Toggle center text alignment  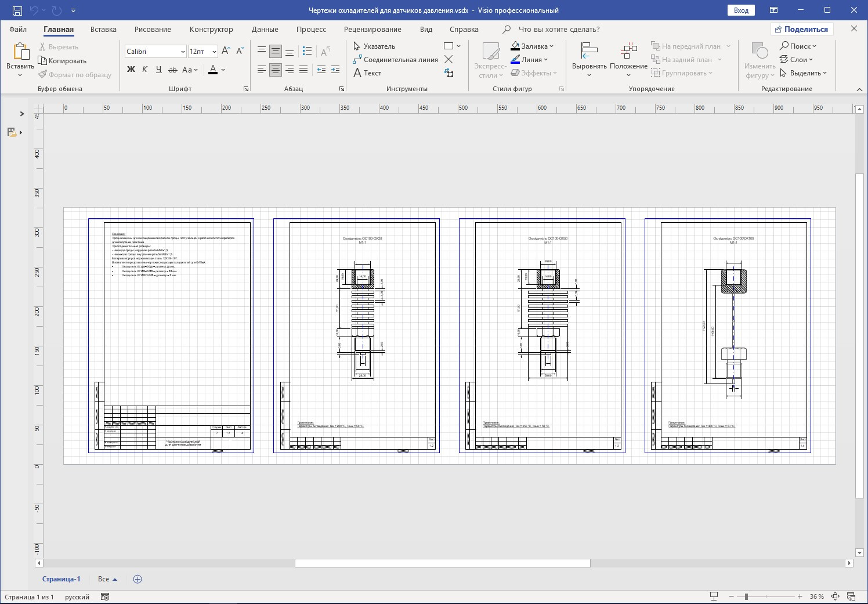coord(276,70)
